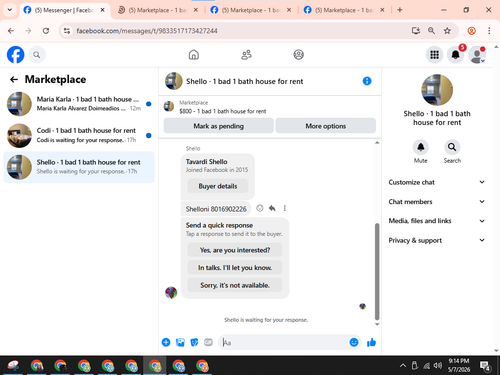The image size is (500, 375).
Task: Expand Customize chat section
Action: click(437, 182)
